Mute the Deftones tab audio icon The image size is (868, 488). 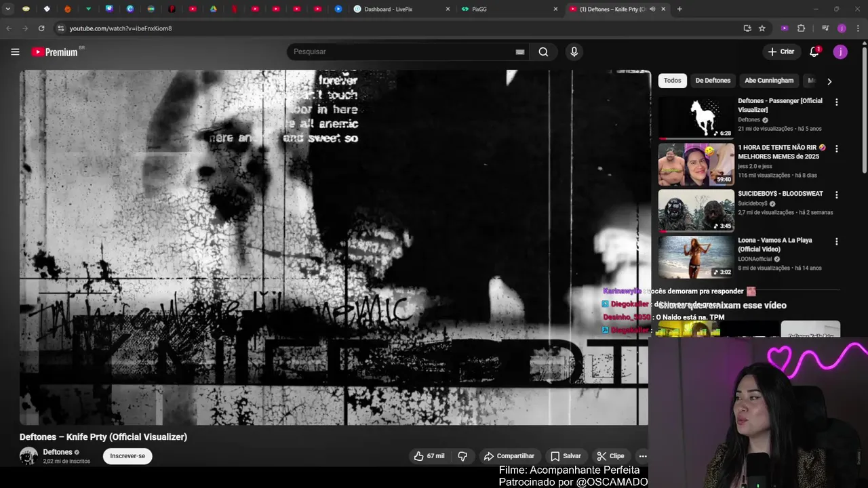(652, 9)
